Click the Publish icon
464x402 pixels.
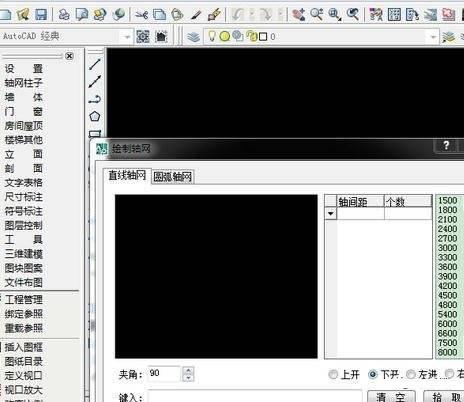pyautogui.click(x=100, y=14)
